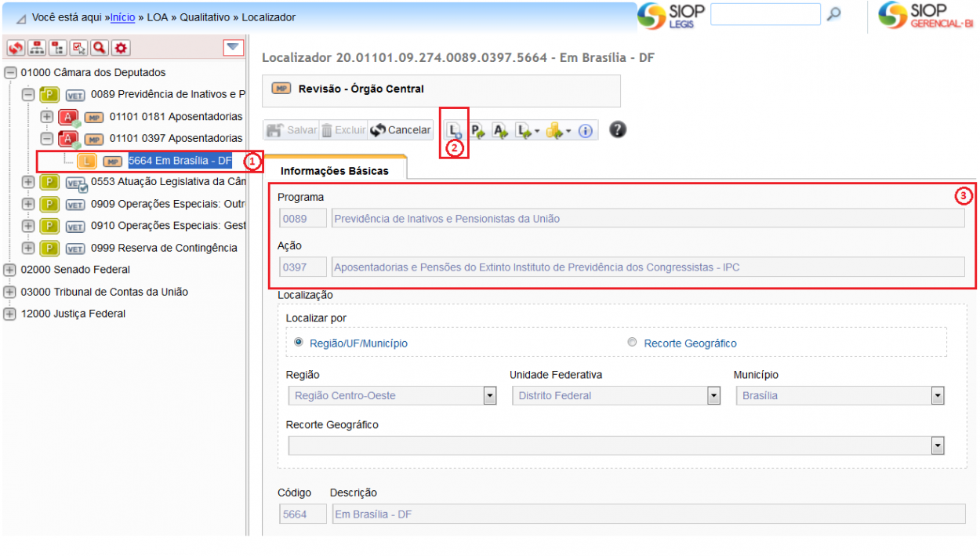Click the red refresh tree icon

[16, 49]
